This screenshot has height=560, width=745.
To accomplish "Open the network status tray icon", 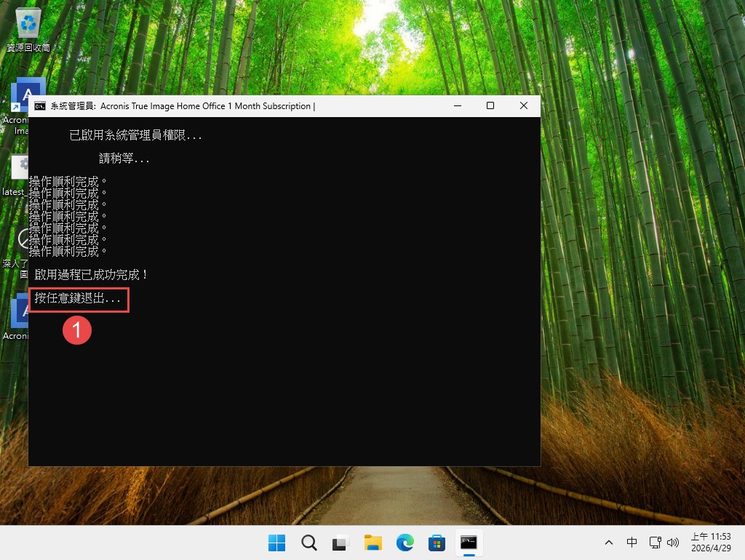I will [655, 543].
